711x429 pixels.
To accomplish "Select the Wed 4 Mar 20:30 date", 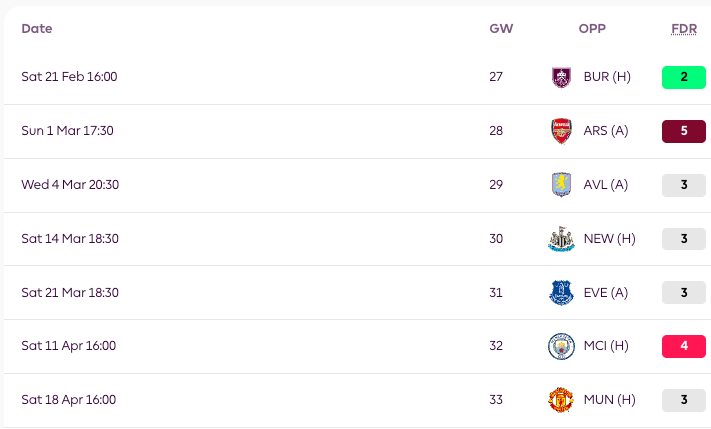I will coord(70,185).
